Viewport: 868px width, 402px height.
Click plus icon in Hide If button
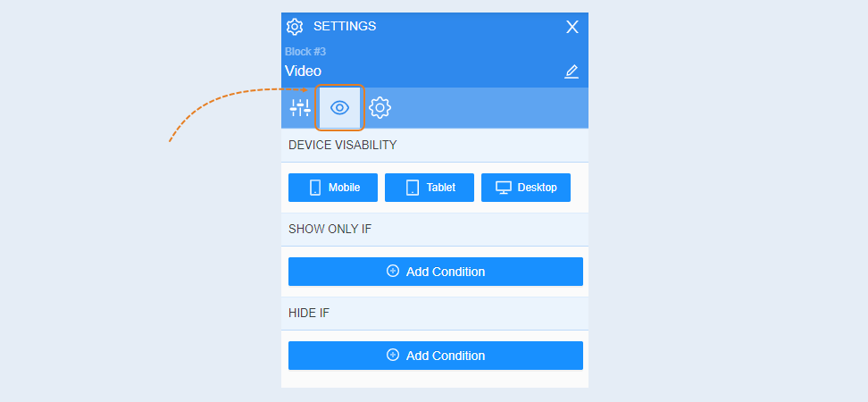pos(393,356)
